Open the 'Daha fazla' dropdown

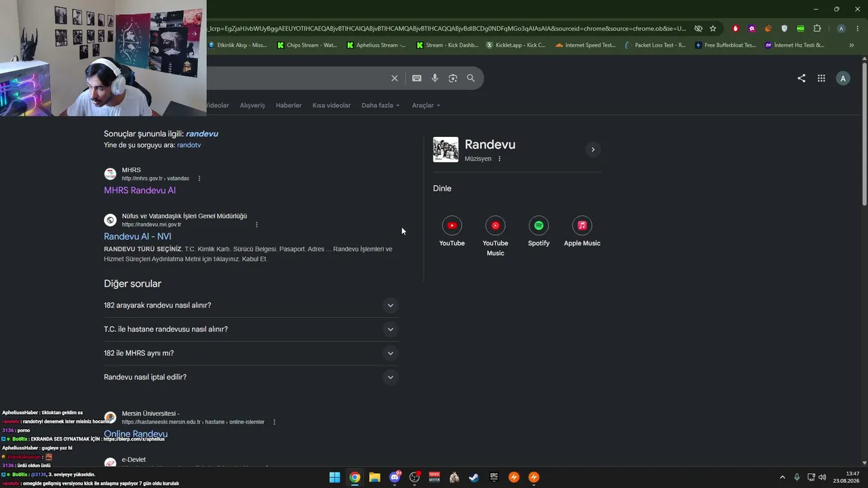pyautogui.click(x=380, y=105)
